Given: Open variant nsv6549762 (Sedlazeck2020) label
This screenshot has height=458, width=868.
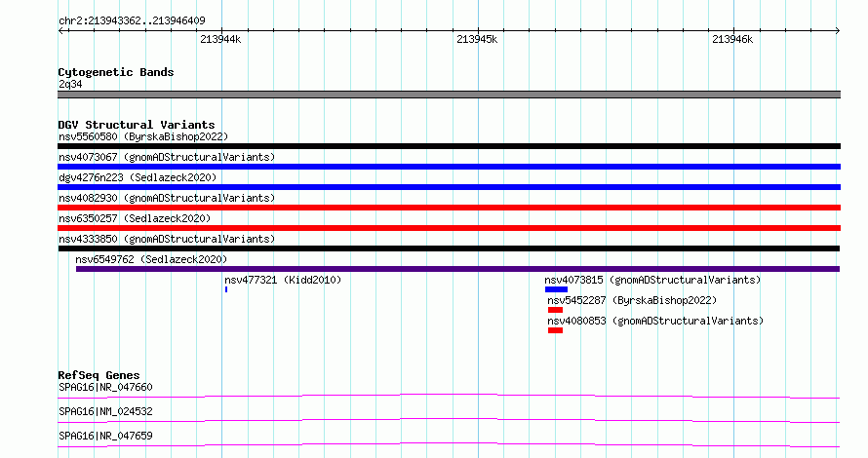Looking at the screenshot, I should [x=151, y=259].
